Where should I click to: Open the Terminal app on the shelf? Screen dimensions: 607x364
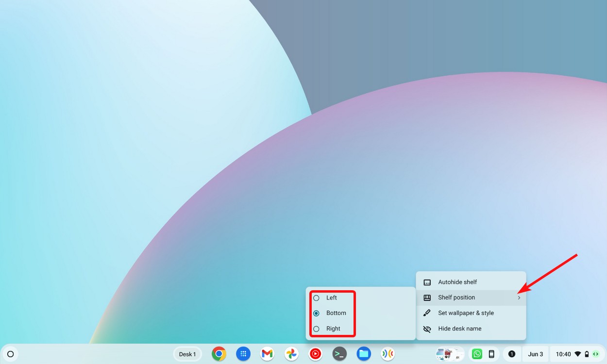click(339, 354)
